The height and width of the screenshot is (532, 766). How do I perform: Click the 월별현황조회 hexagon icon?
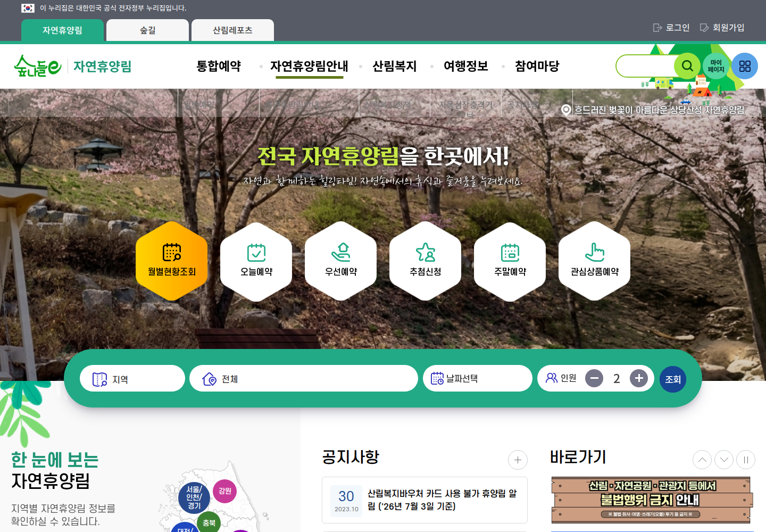click(171, 261)
